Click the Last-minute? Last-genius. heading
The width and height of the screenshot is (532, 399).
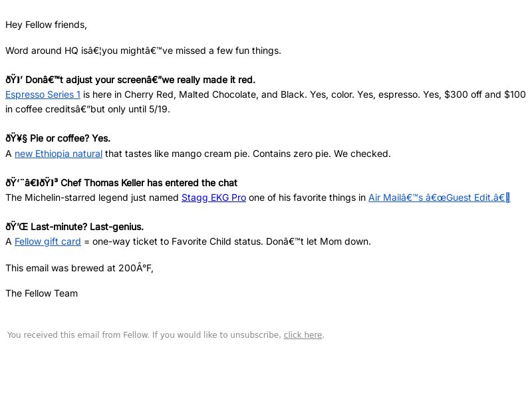click(87, 227)
